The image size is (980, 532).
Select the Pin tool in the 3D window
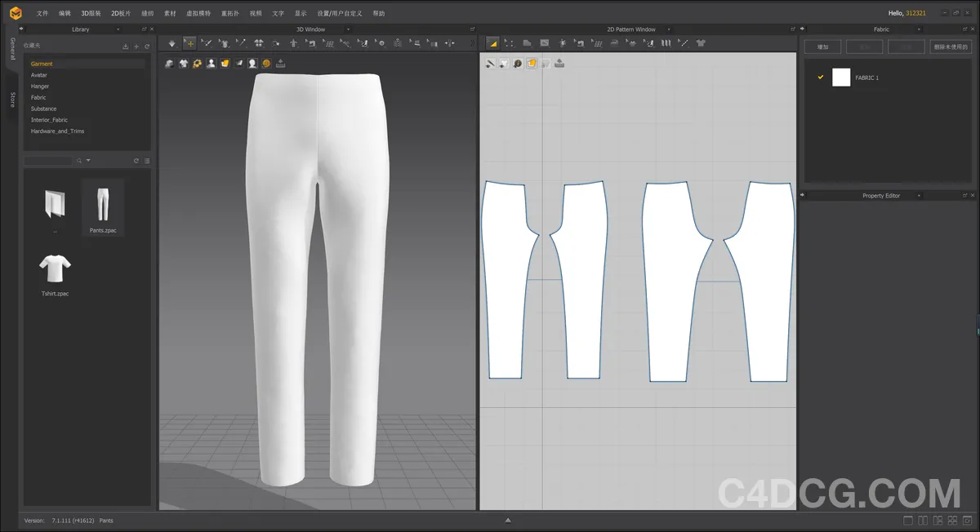coord(241,42)
